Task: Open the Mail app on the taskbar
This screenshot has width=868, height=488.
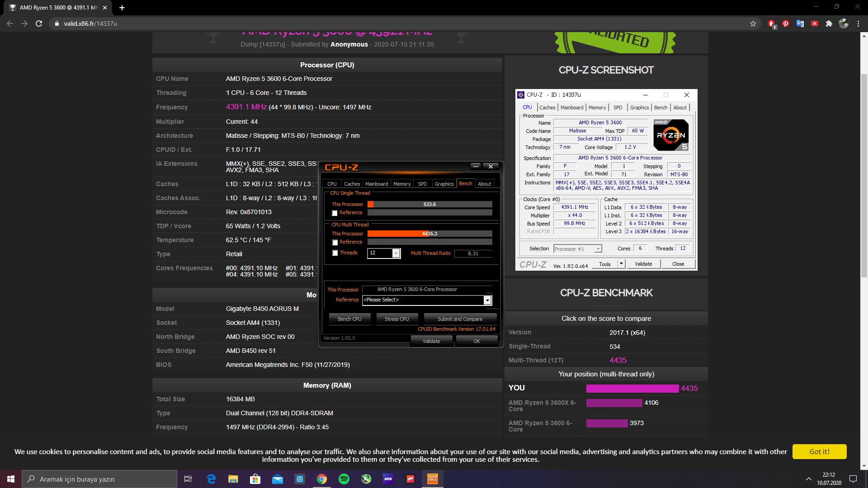Action: 278,479
